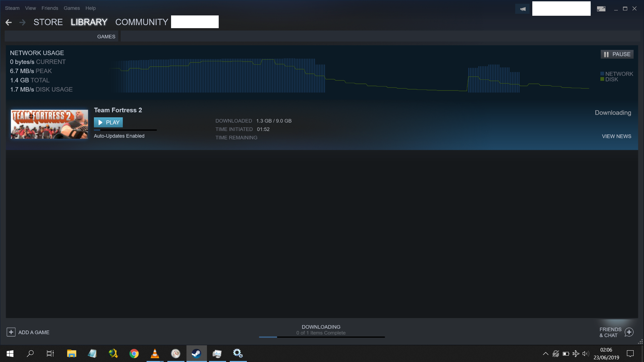The height and width of the screenshot is (362, 644).
Task: Open the View menu
Action: tap(30, 8)
